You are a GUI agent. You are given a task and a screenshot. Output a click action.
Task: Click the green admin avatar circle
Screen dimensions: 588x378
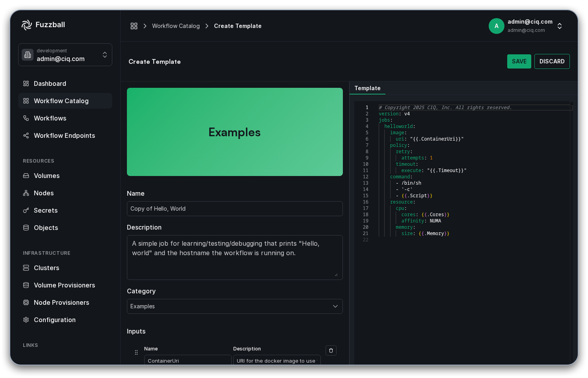pyautogui.click(x=497, y=26)
